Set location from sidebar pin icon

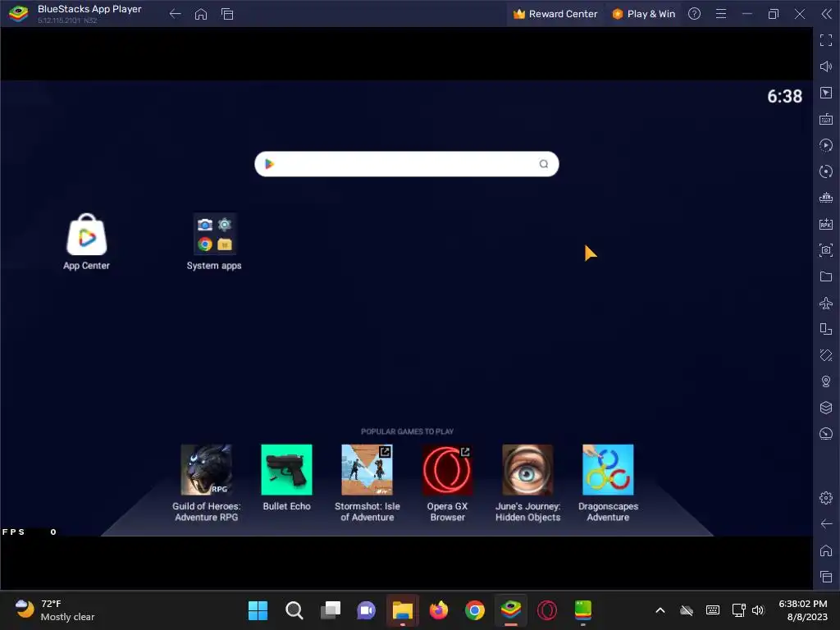pos(826,381)
